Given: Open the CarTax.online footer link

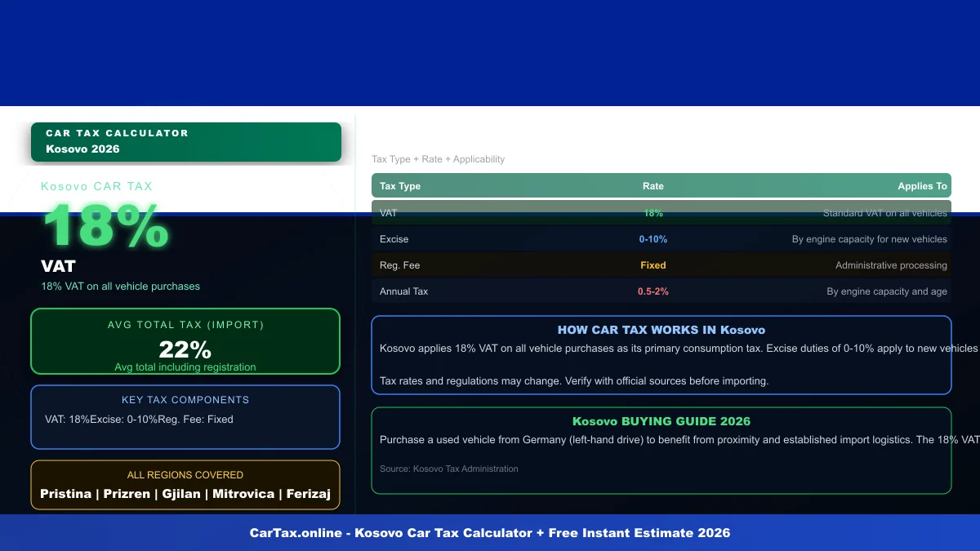Looking at the screenshot, I should point(490,532).
